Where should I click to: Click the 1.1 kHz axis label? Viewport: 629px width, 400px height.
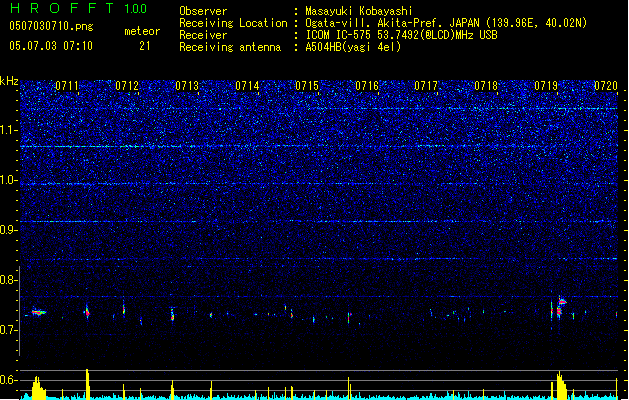click(9, 130)
